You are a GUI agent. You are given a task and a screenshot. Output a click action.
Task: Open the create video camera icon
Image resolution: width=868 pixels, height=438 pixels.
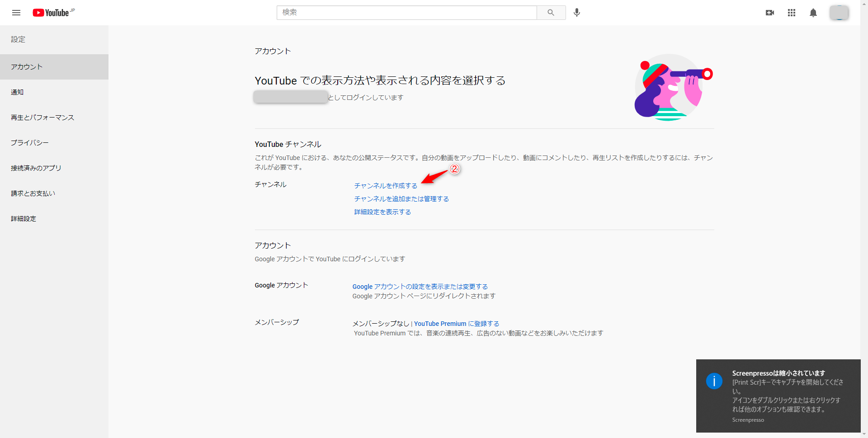(x=769, y=13)
